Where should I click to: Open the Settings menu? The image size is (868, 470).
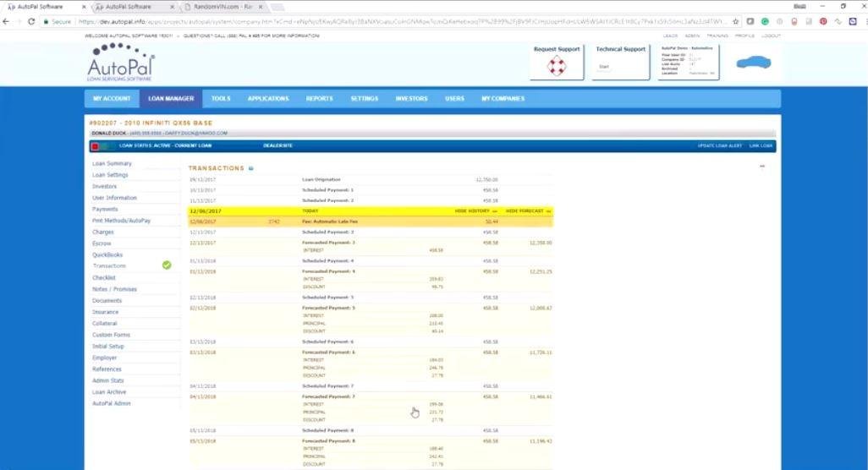click(365, 98)
